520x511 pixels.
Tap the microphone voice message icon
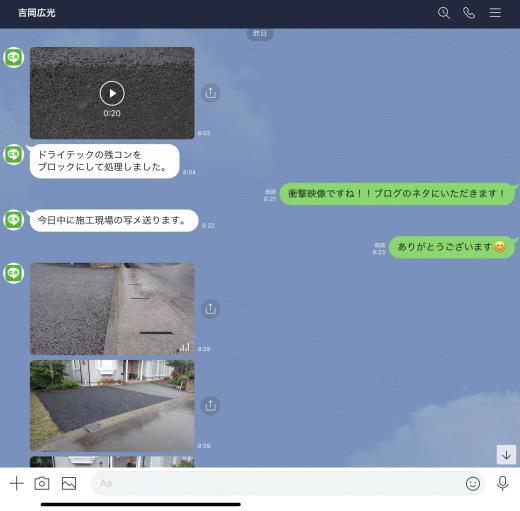(x=502, y=483)
